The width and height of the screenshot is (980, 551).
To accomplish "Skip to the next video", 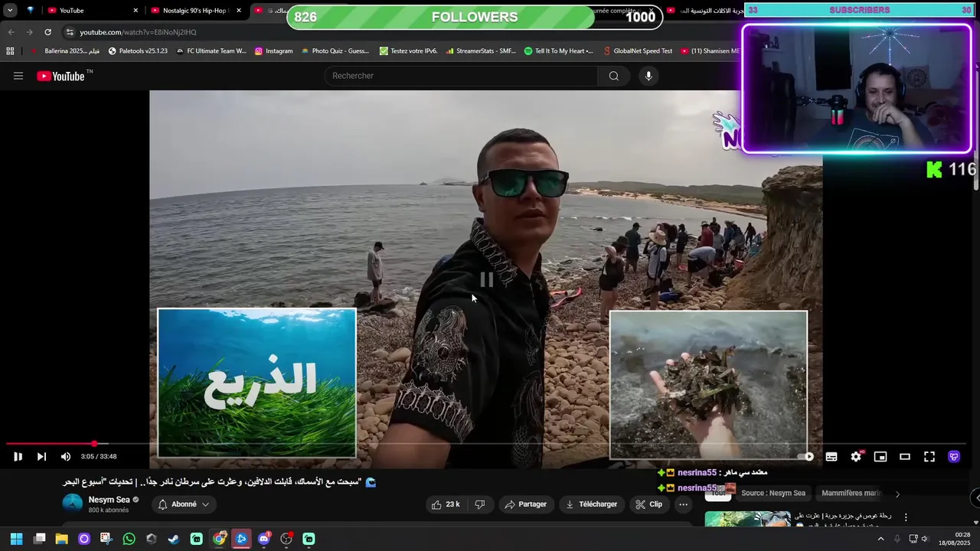I will click(x=41, y=457).
